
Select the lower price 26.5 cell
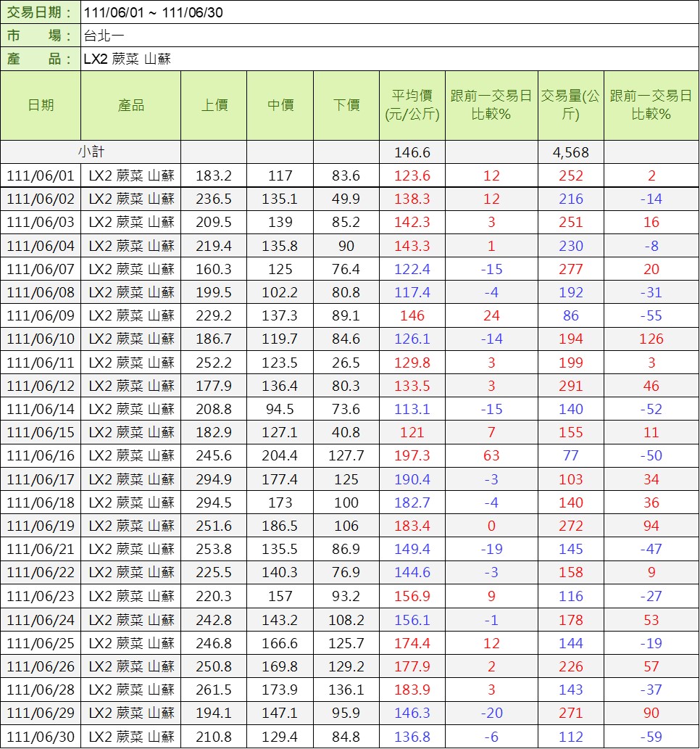click(346, 363)
